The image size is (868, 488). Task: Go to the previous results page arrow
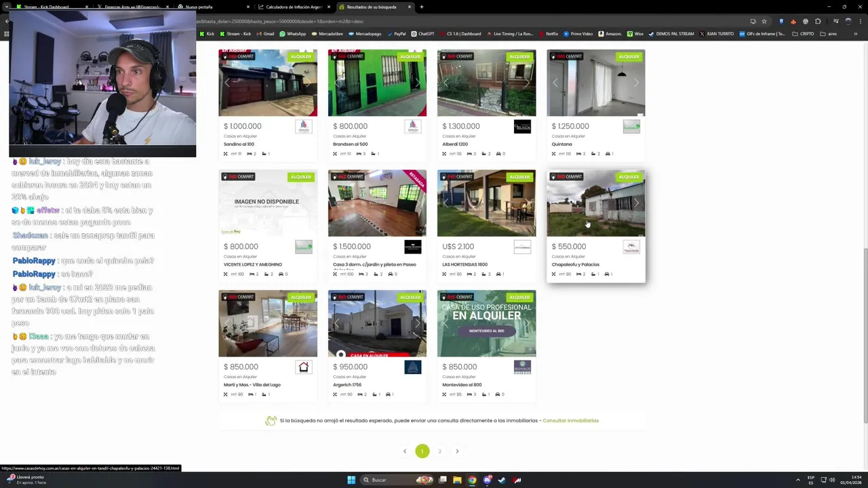coord(405,451)
